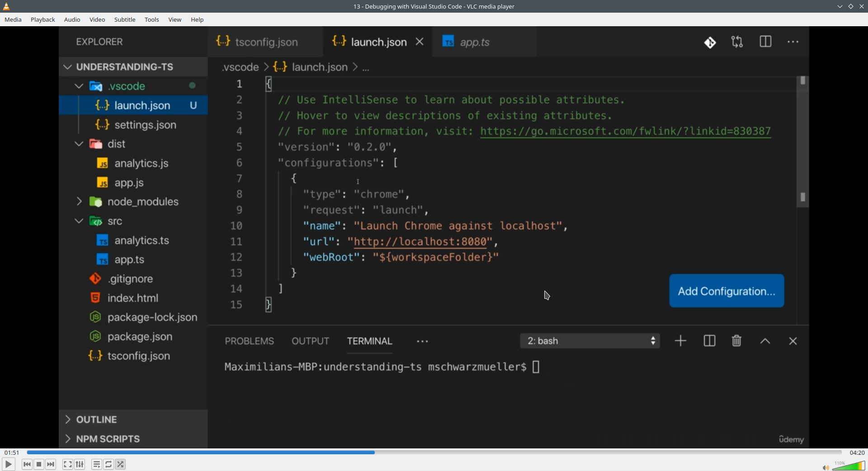
Task: Click the .vscode breadcrumb segment
Action: point(241,67)
